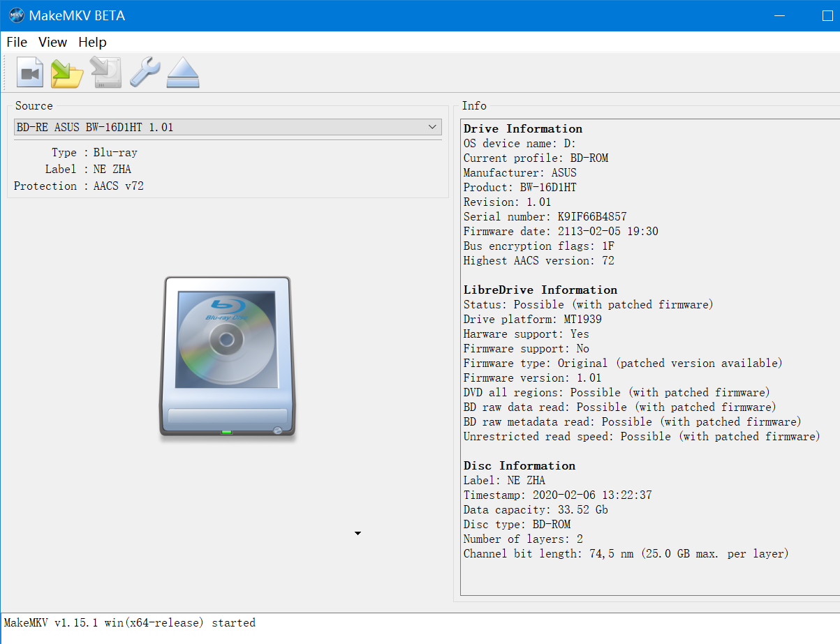Click the 'MakeMKV v1.15.1 win(x64-release) started' log line
Screen dimensions: 840x644
pos(130,622)
